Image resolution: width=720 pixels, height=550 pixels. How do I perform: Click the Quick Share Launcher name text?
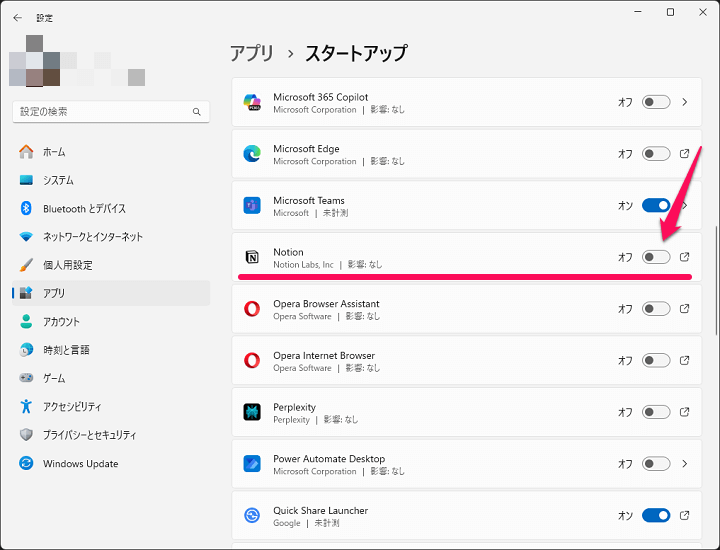click(321, 511)
